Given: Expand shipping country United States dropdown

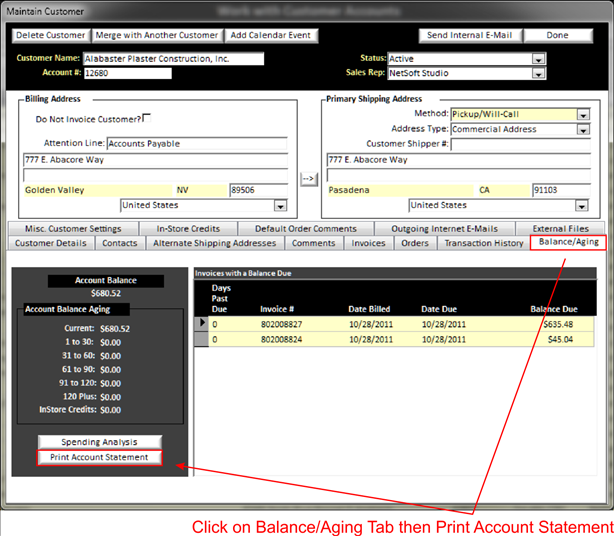Looking at the screenshot, I should 581,206.
